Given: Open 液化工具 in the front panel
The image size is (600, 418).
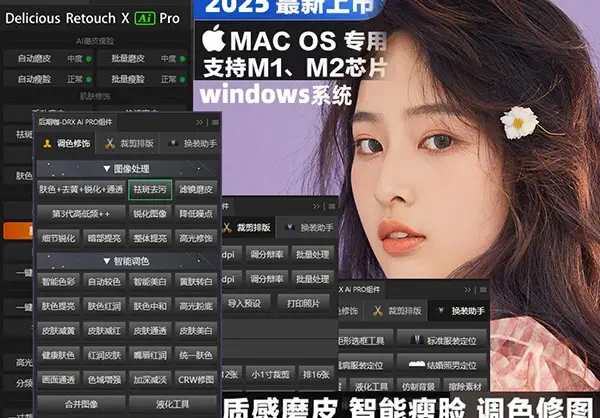Looking at the screenshot, I should coord(173,404).
